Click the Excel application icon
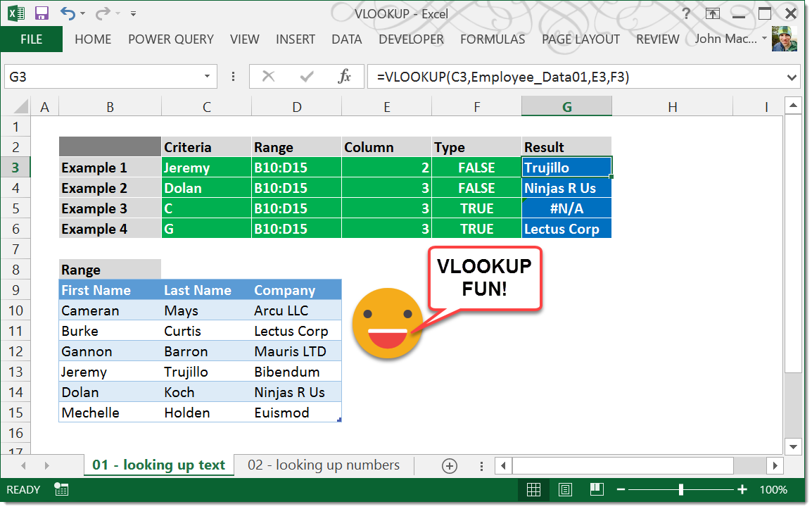 (x=16, y=13)
